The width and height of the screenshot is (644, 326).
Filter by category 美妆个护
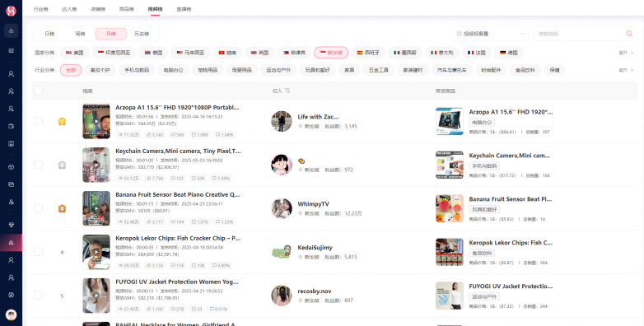click(100, 70)
